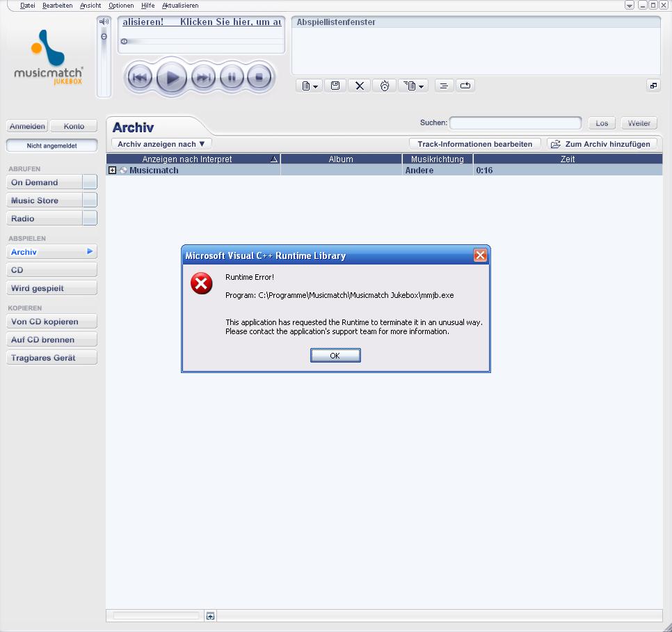Open the Archiv anzeigen nach dropdown

click(x=161, y=144)
